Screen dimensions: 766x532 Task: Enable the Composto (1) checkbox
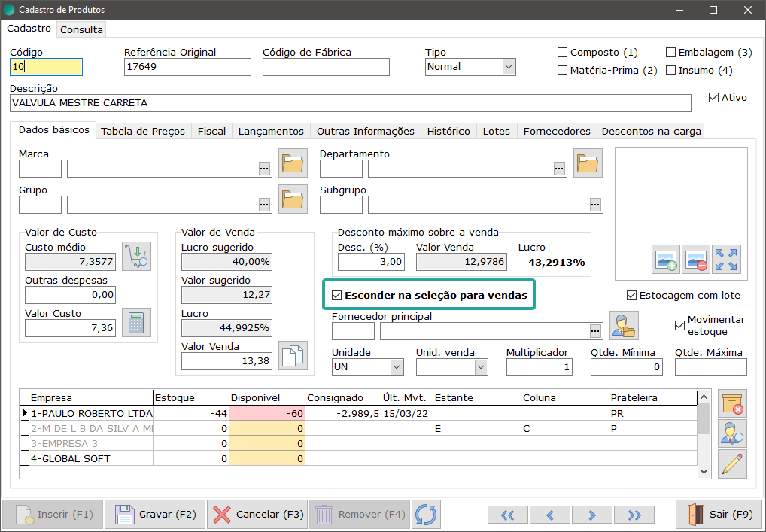[562, 53]
